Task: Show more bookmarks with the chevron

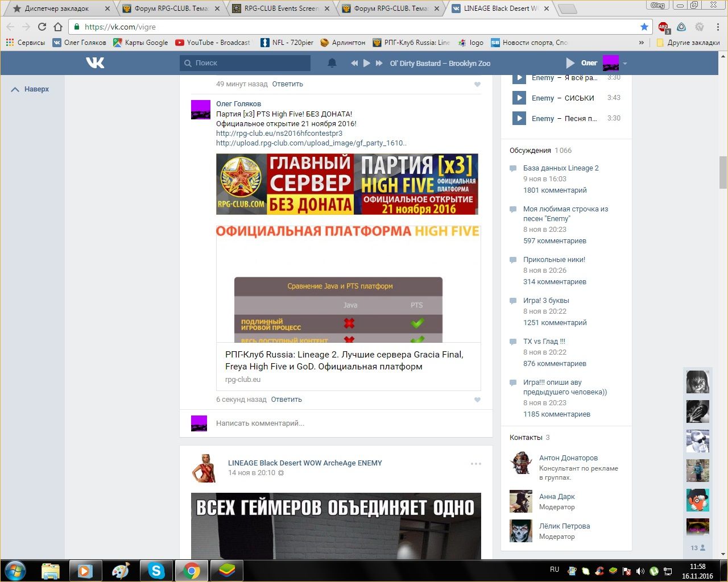Action: (642, 43)
